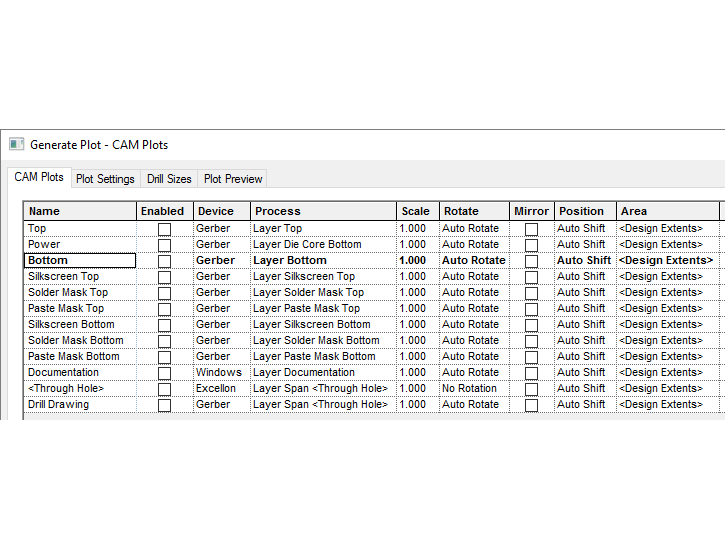Open the Plot Preview tab

point(233,179)
